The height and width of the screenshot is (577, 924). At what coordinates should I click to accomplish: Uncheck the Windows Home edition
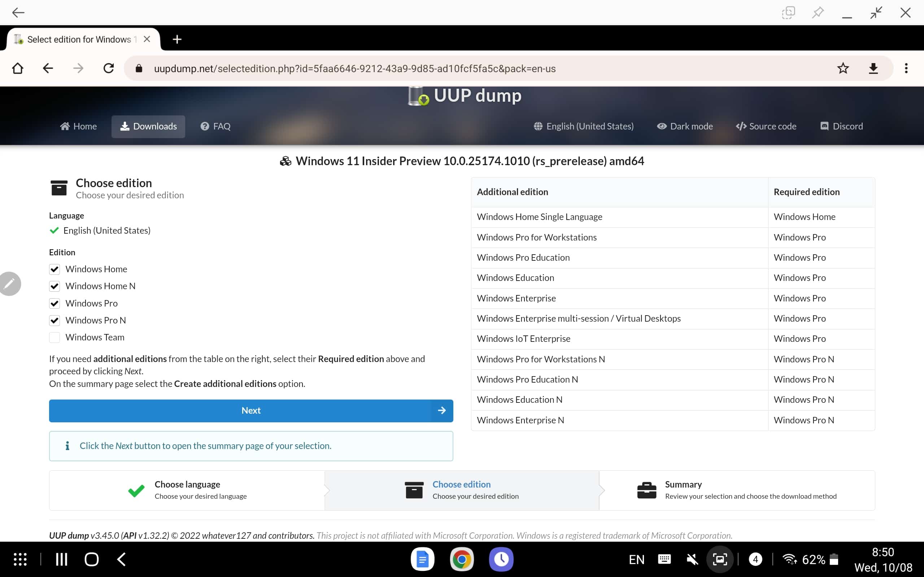point(55,269)
